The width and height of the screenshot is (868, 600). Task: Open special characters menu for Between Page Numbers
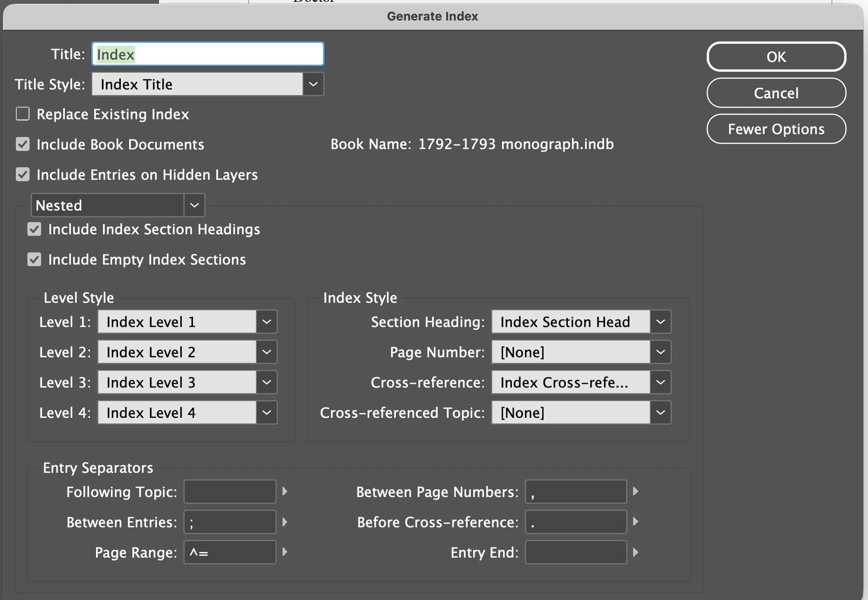coord(635,491)
